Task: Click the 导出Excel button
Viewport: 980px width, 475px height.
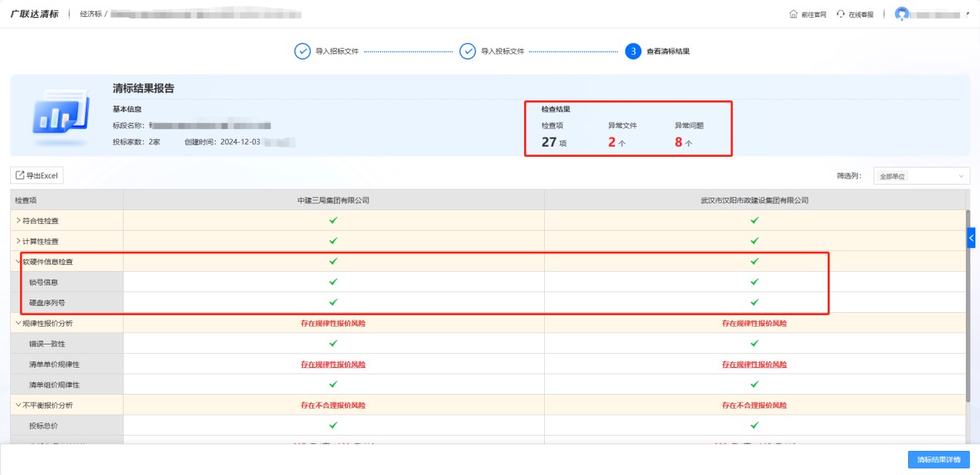Action: pos(37,175)
